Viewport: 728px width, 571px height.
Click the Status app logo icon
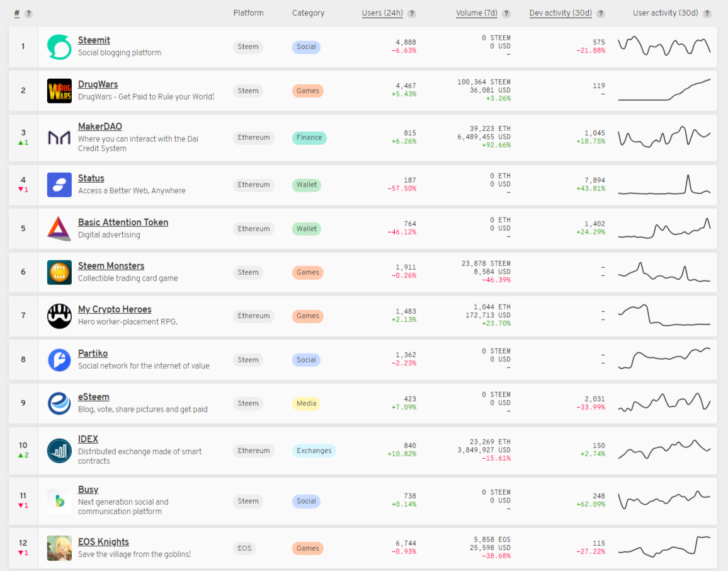(59, 185)
